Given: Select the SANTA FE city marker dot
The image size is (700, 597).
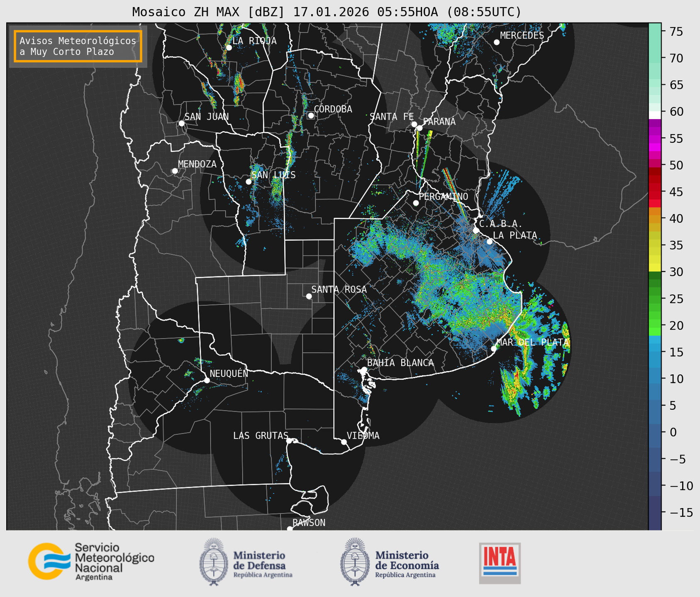Looking at the screenshot, I should point(414,124).
